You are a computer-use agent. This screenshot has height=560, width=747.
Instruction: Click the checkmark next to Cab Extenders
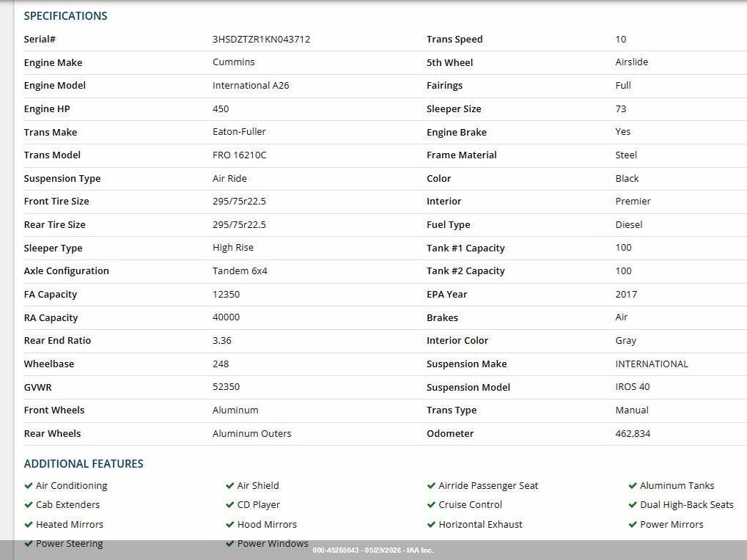(28, 505)
